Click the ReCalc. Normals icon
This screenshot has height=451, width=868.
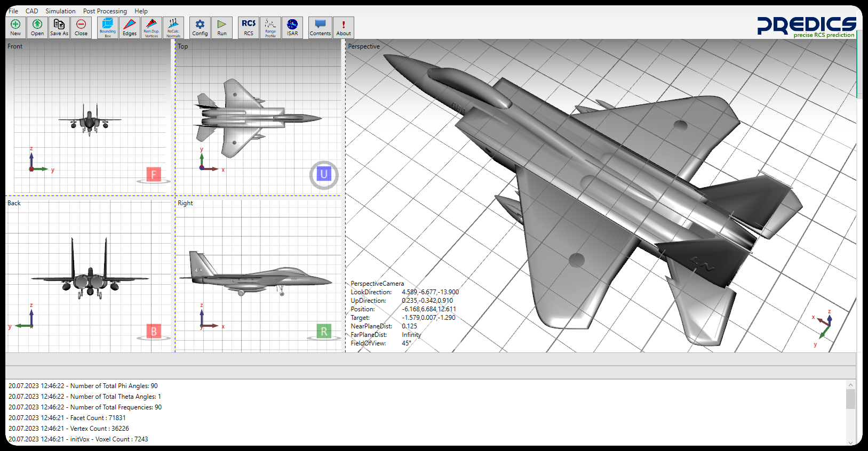[x=173, y=27]
